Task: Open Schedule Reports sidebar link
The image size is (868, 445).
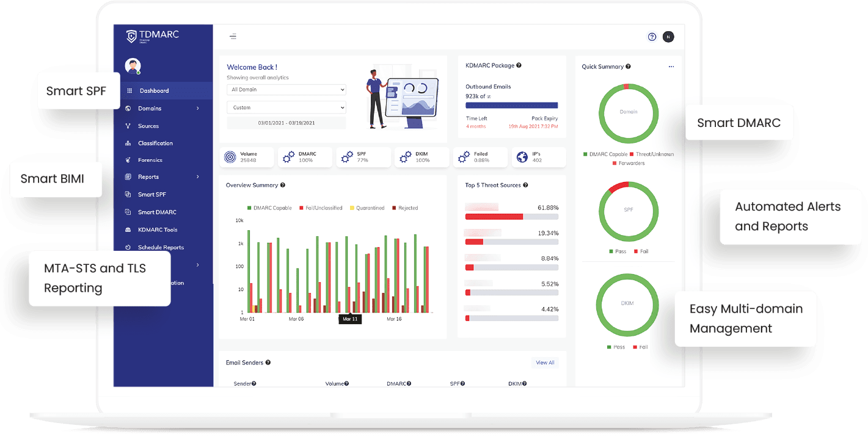Action: click(161, 247)
